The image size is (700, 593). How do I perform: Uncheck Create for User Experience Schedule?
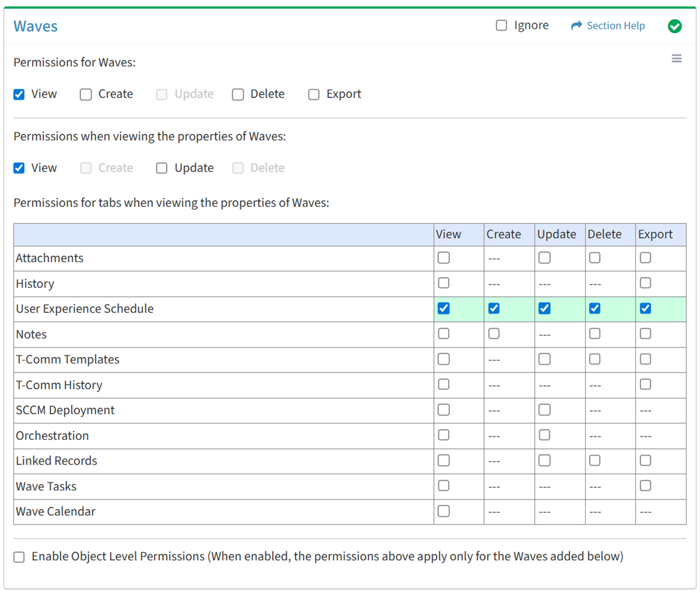(494, 308)
